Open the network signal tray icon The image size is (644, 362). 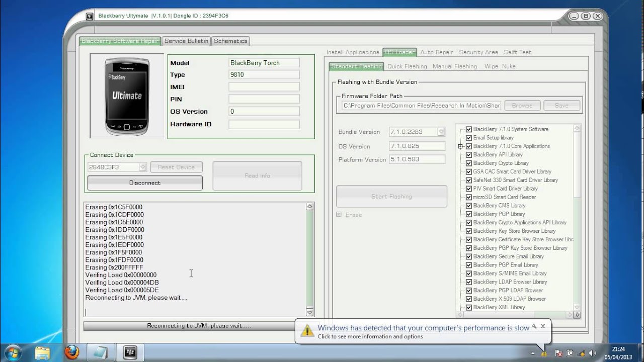click(580, 353)
